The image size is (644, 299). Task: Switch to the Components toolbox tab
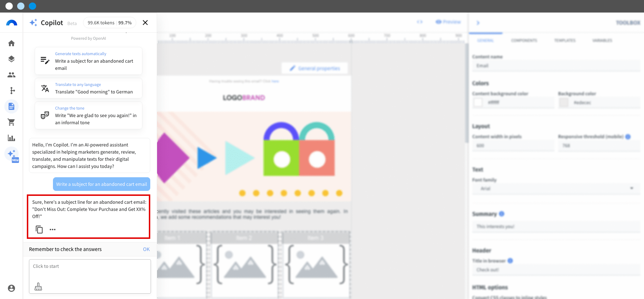click(524, 40)
